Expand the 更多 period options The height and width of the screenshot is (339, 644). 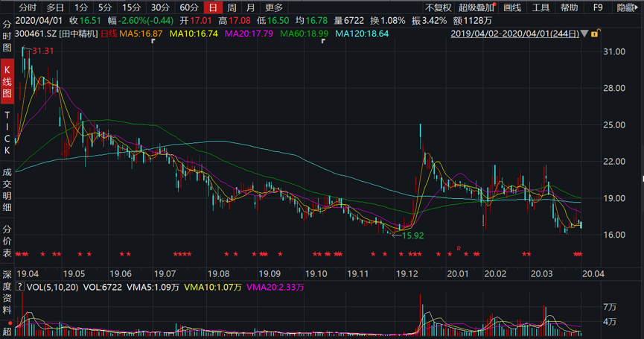coord(274,7)
